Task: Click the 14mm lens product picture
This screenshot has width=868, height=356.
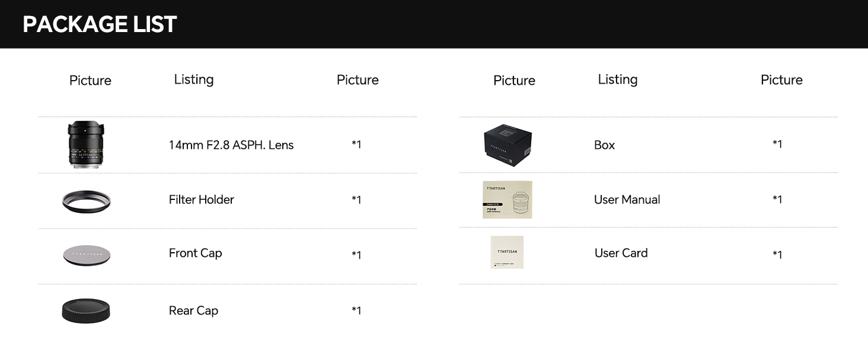Action: [87, 145]
